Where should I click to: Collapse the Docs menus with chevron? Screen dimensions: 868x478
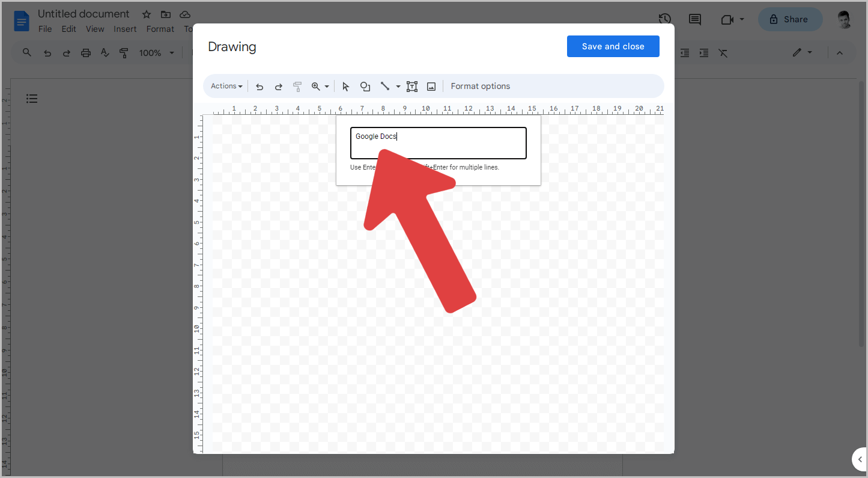point(840,53)
